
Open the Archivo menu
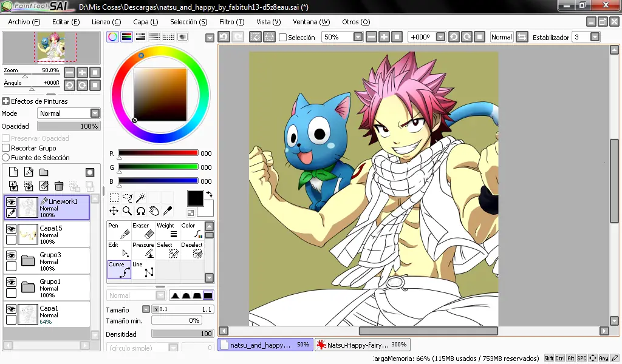(x=24, y=22)
